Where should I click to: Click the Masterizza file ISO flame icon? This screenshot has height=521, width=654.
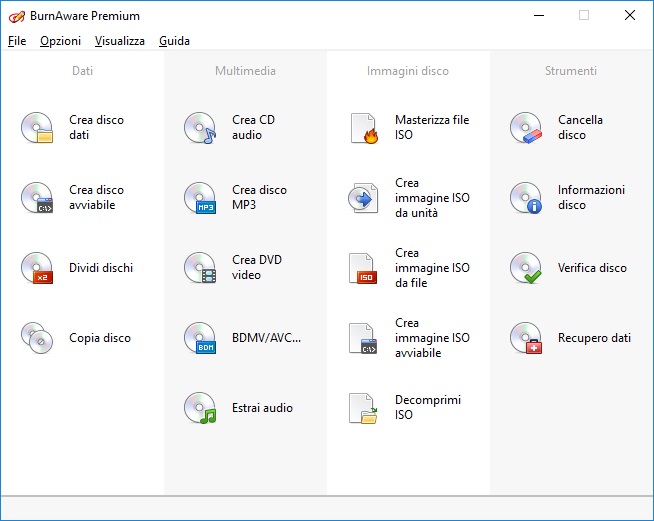tap(363, 128)
